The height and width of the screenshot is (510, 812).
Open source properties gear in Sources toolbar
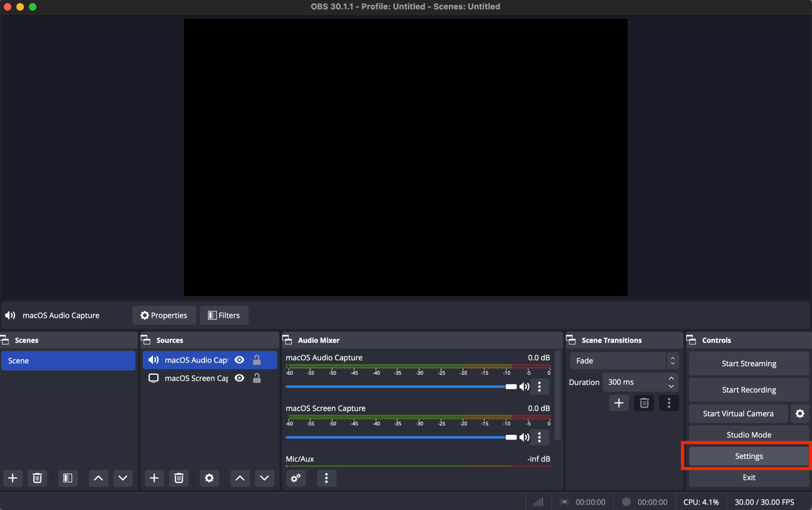pos(209,478)
